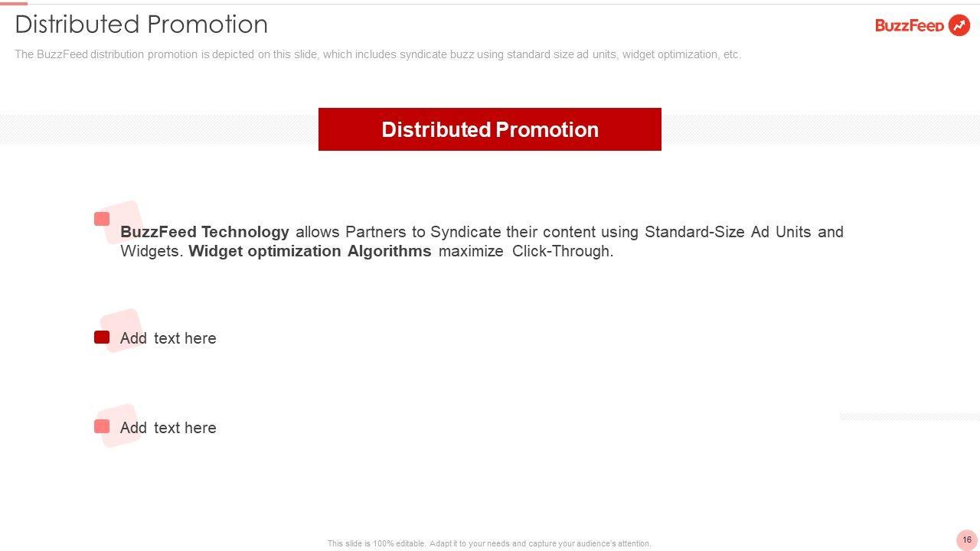This screenshot has height=551, width=980.
Task: Click the gray subtitle description text
Action: [377, 54]
